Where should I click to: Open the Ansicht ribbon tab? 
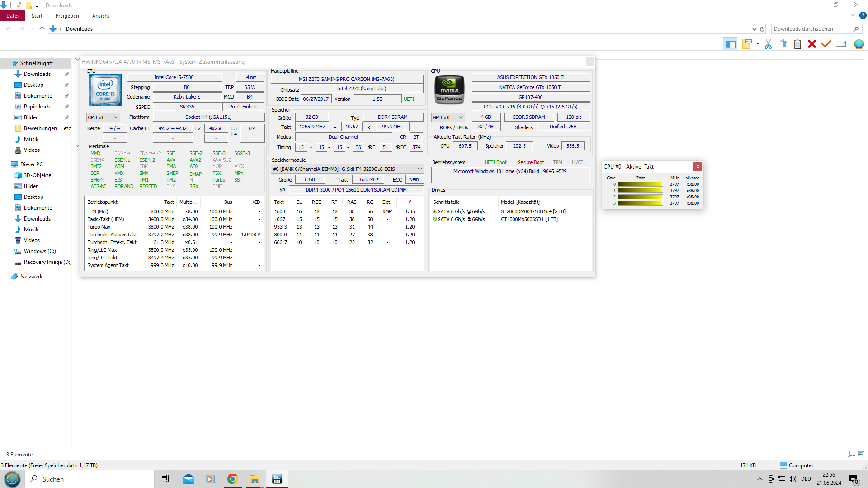[x=100, y=16]
